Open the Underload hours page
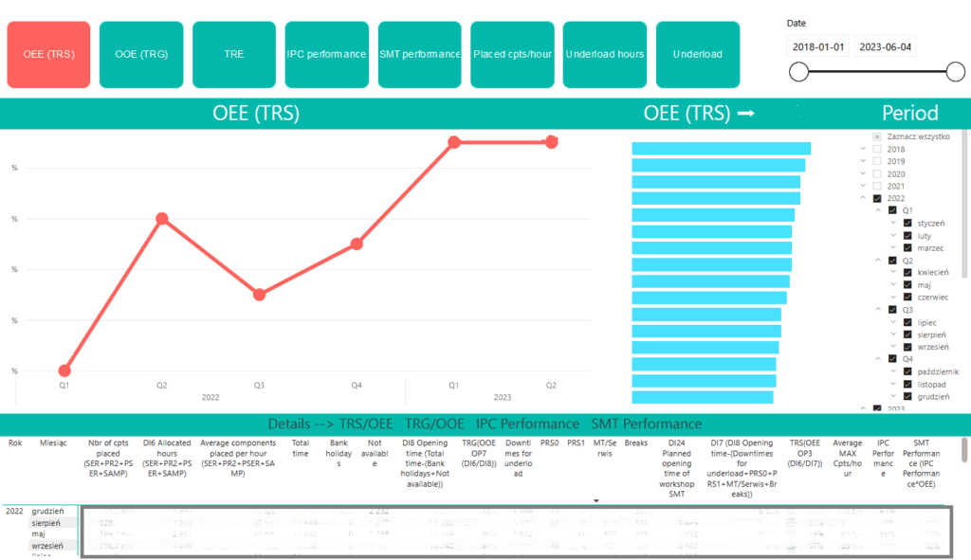Screen dimensions: 971x560 click(x=605, y=54)
